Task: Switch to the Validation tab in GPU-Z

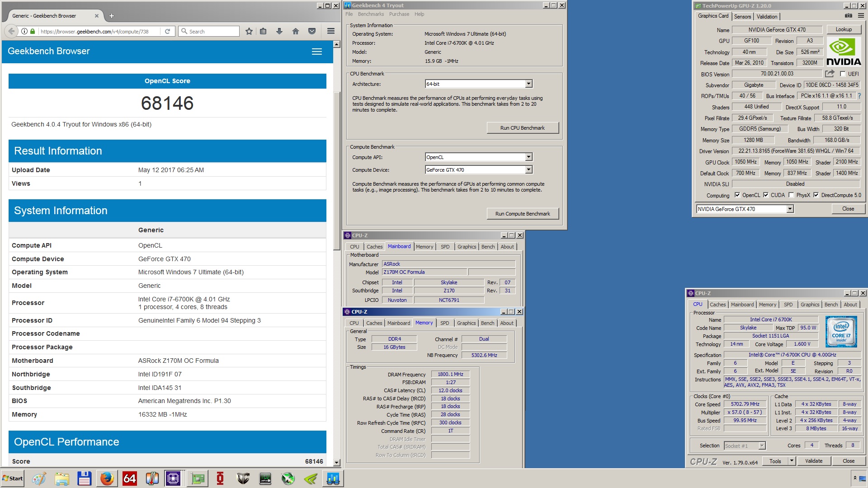Action: click(x=767, y=17)
